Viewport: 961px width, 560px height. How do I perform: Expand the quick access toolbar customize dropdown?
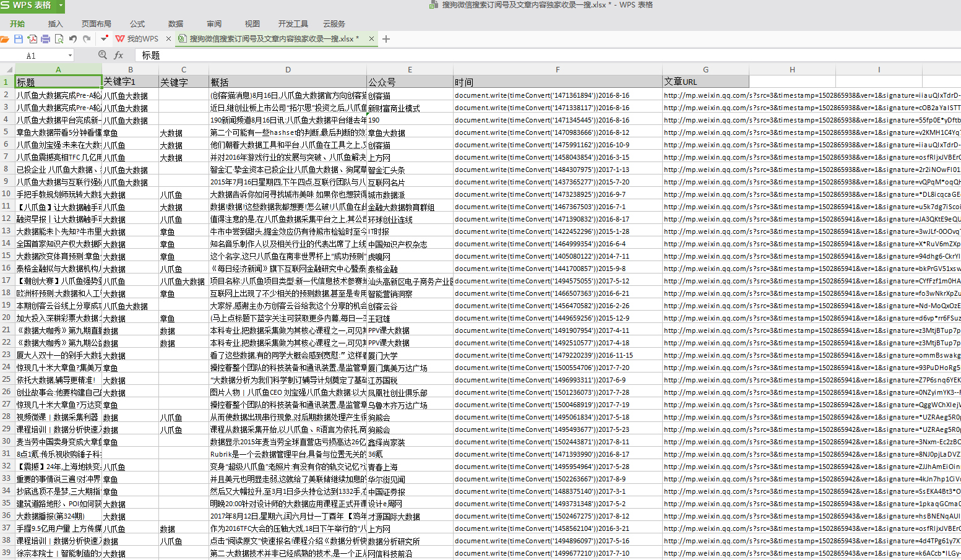[104, 39]
